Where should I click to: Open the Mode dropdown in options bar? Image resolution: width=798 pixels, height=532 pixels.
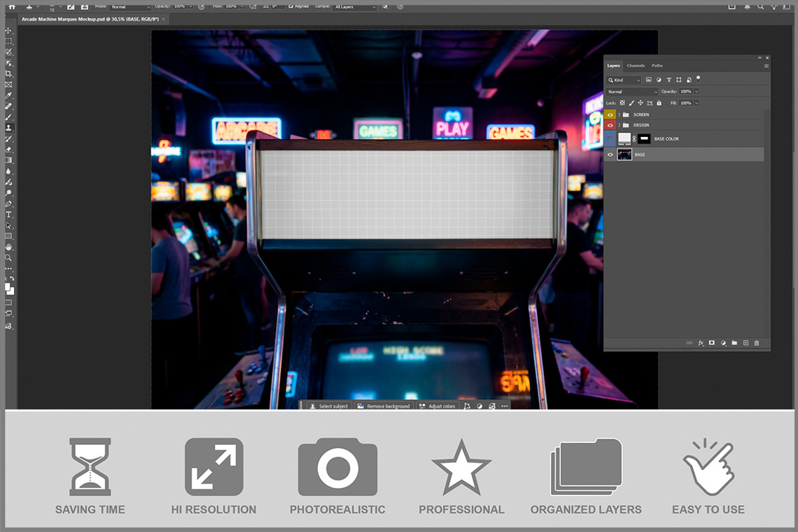pos(130,7)
